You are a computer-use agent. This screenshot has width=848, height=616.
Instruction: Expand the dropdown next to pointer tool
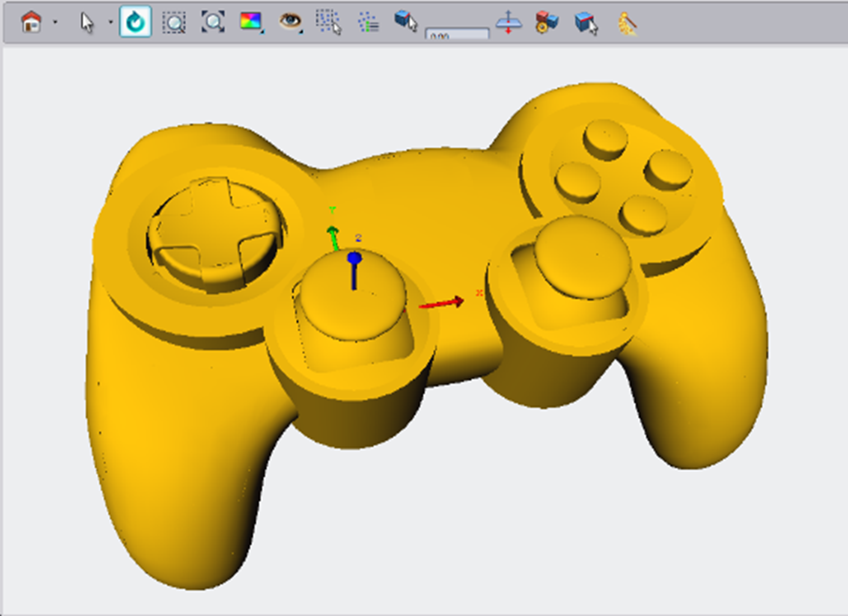110,22
